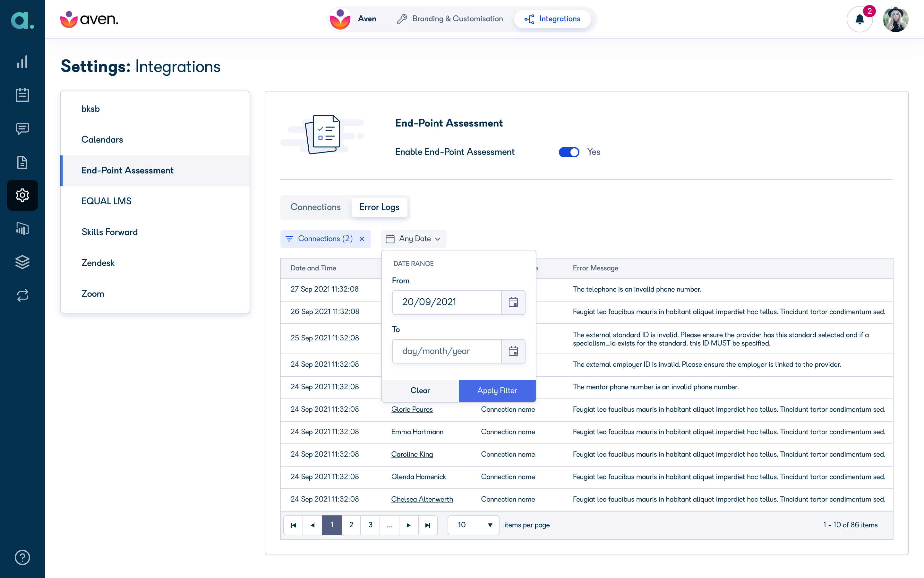
Task: Click the Date and Time column header
Action: [313, 268]
